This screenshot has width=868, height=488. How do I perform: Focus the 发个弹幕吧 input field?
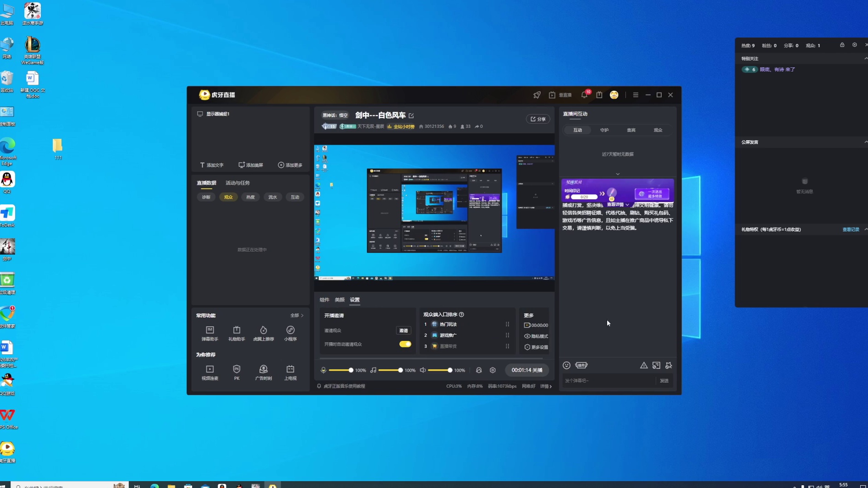608,381
